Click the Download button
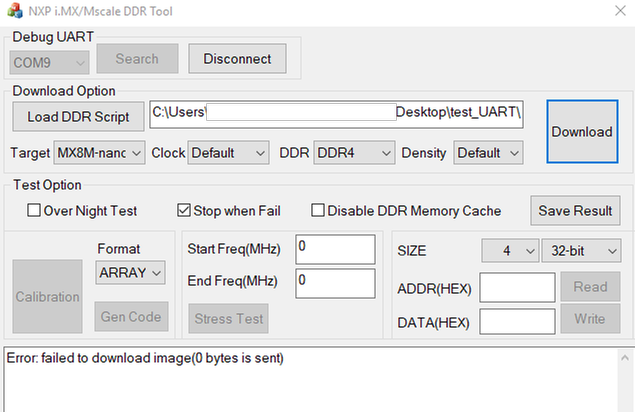This screenshot has height=412, width=635. pos(582,131)
